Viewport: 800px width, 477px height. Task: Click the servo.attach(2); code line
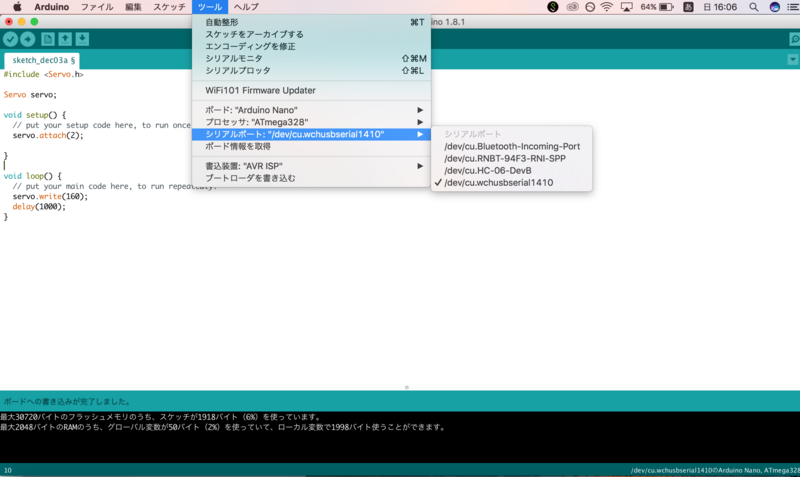(x=47, y=136)
